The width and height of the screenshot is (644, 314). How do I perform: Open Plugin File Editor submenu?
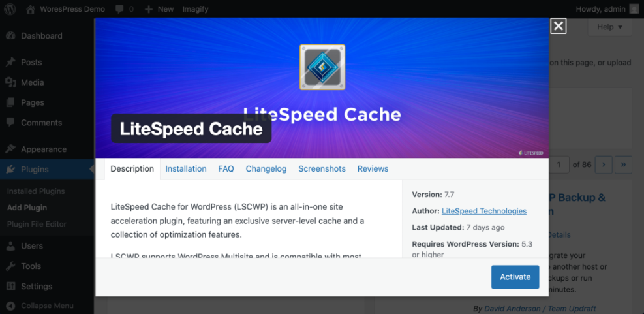37,224
